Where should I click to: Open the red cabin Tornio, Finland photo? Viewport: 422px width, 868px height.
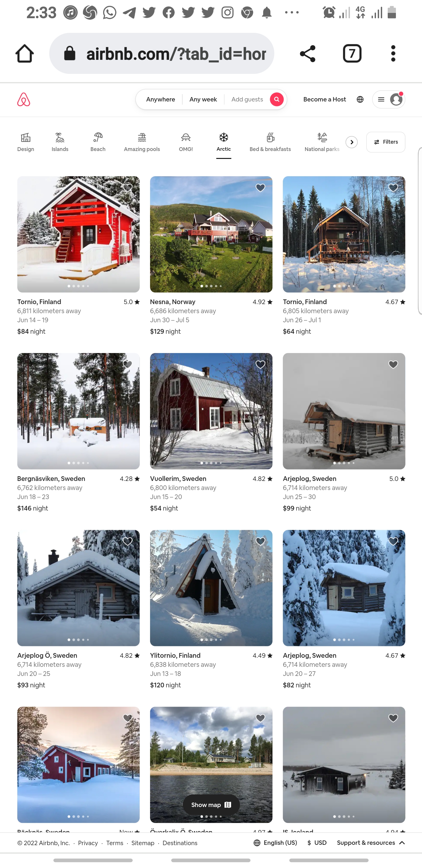pyautogui.click(x=79, y=234)
